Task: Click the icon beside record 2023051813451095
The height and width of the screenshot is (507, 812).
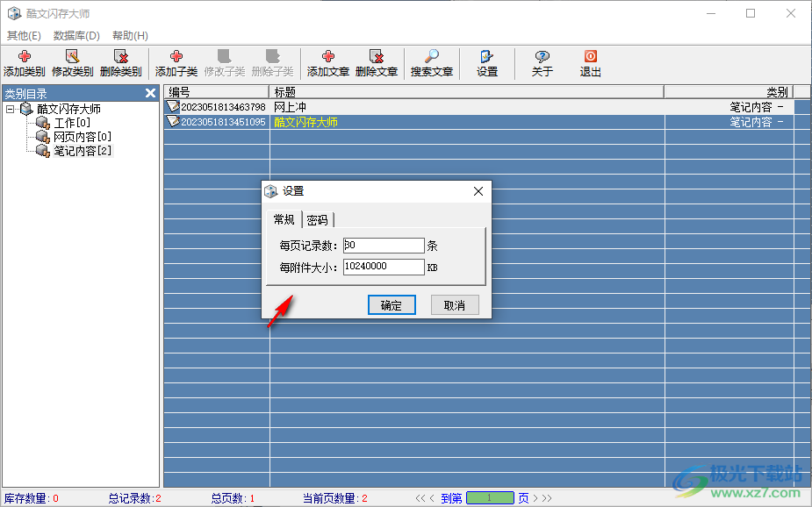Action: coord(172,122)
